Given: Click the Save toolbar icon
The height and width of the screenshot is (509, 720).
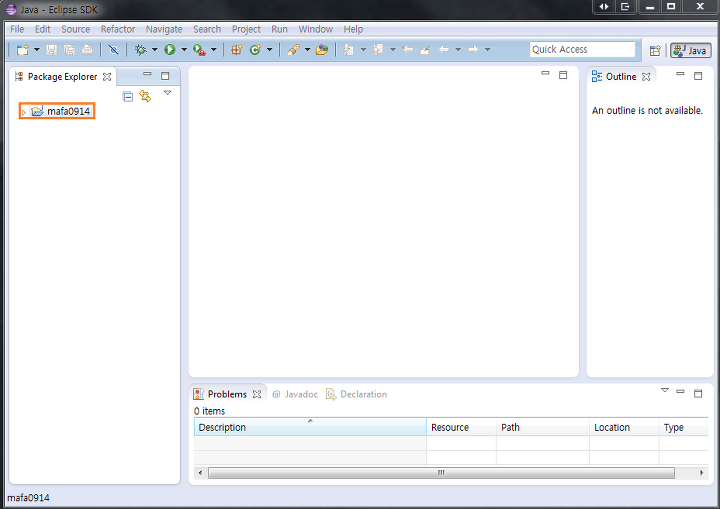Looking at the screenshot, I should click(51, 50).
